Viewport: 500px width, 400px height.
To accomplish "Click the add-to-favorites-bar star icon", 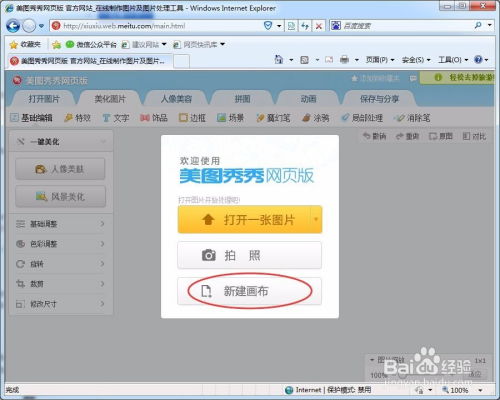I will pyautogui.click(x=57, y=44).
